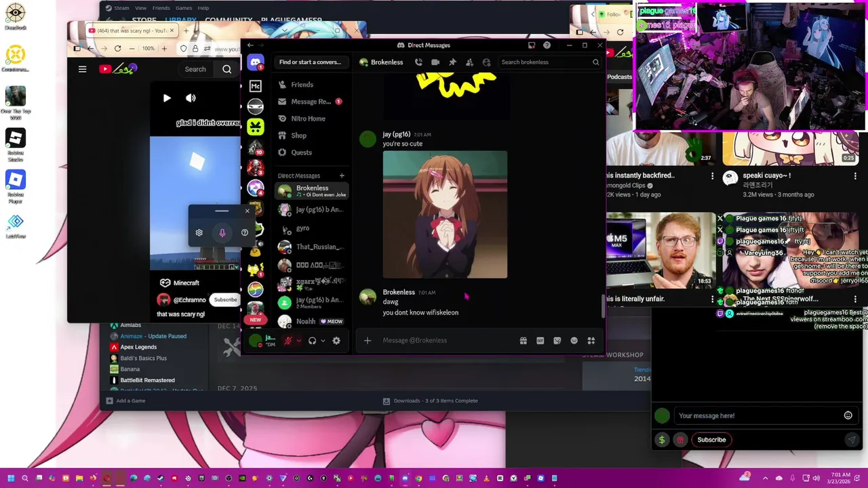868x488 pixels.
Task: Open Message Requests in Discord
Action: click(x=311, y=102)
